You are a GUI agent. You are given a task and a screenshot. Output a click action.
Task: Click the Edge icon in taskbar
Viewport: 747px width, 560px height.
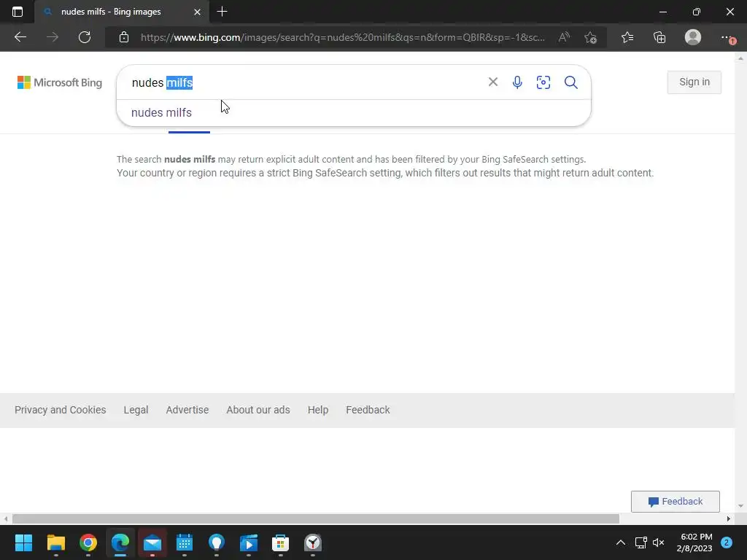[x=120, y=542]
